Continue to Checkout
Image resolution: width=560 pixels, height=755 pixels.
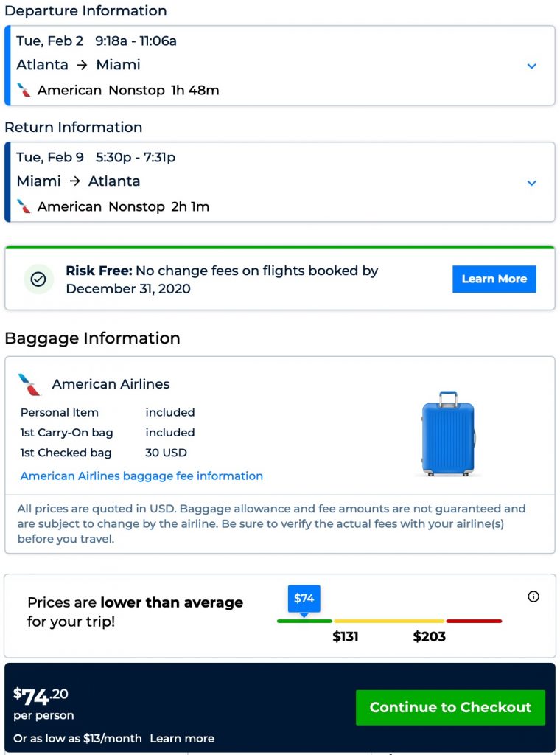[450, 707]
